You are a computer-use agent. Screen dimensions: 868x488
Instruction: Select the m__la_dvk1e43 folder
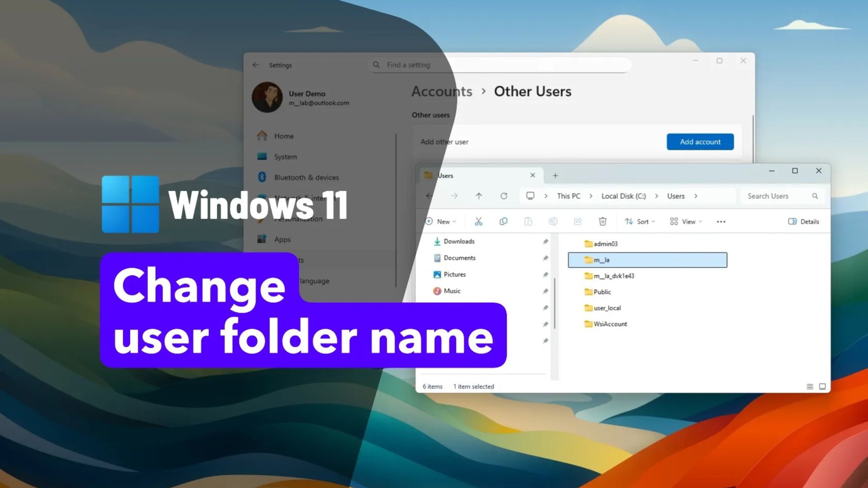(x=613, y=276)
